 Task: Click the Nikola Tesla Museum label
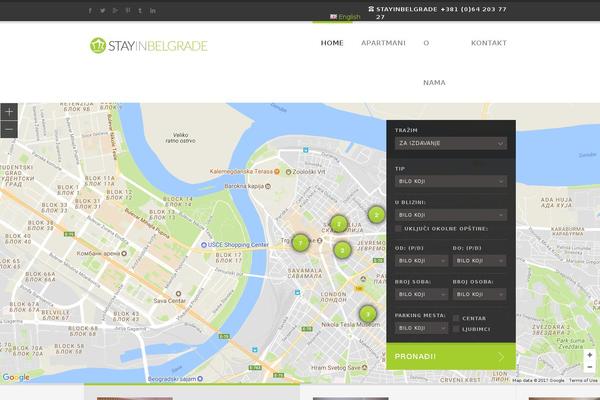point(351,325)
